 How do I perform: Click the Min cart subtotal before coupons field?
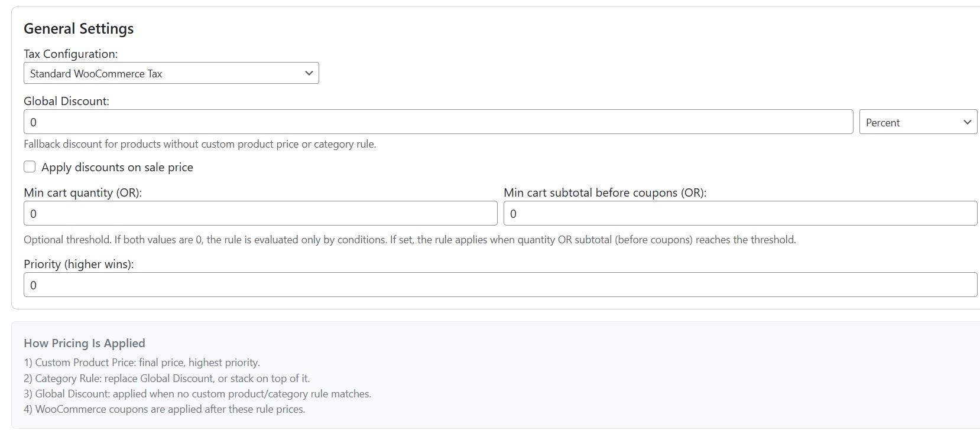point(740,213)
